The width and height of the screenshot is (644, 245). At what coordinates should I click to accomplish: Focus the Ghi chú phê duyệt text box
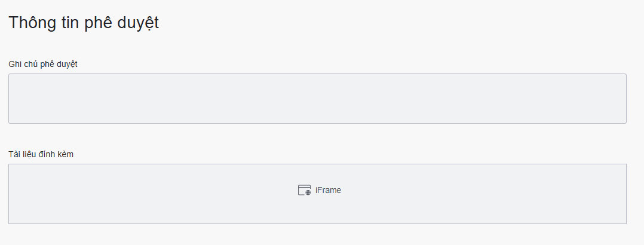tap(317, 99)
